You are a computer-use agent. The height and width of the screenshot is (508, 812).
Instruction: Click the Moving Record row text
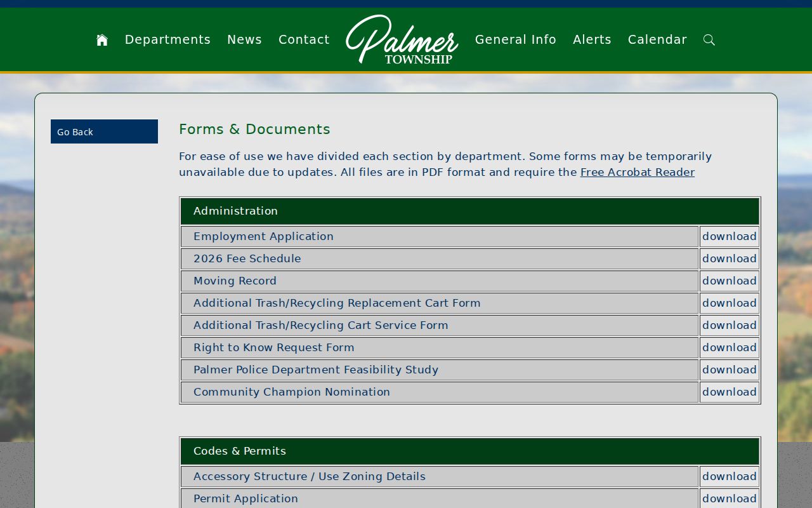pyautogui.click(x=235, y=281)
